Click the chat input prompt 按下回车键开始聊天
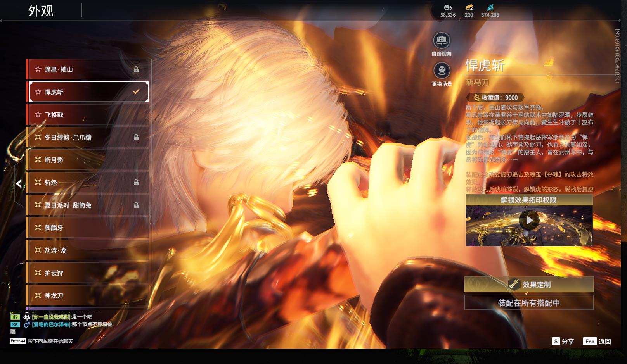627x364 pixels. (50, 341)
